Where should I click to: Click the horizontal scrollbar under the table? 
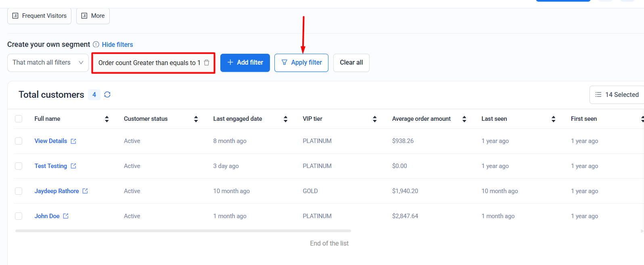click(x=183, y=231)
